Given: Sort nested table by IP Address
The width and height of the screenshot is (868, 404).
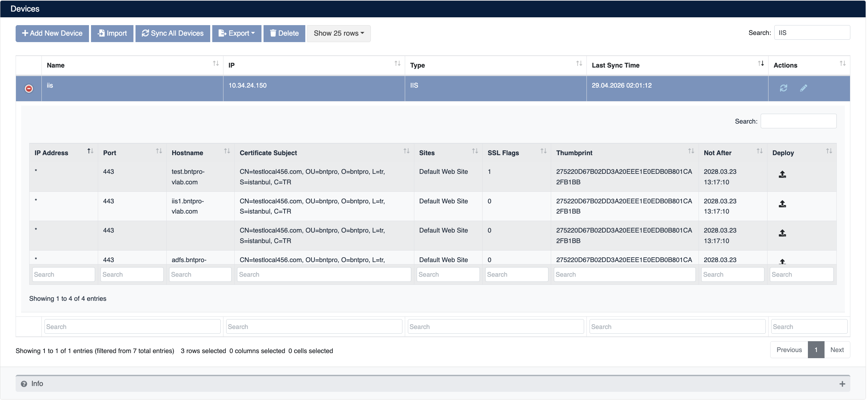Looking at the screenshot, I should (64, 153).
